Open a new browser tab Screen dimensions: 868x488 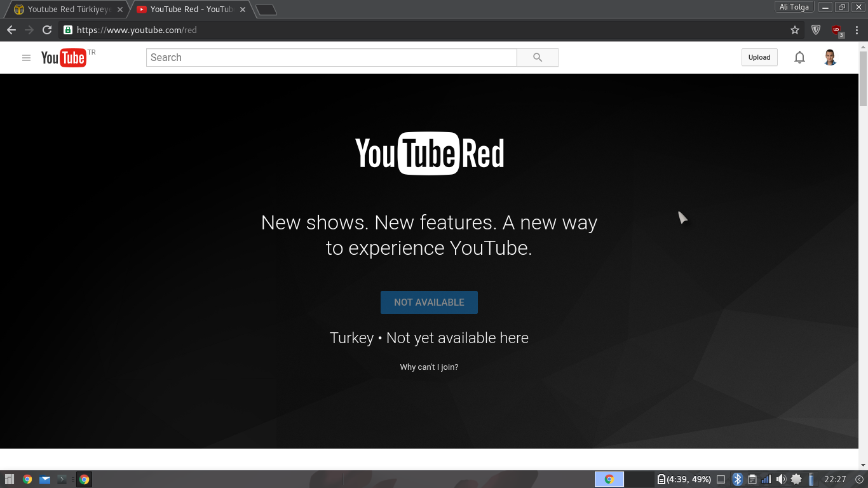tap(266, 10)
